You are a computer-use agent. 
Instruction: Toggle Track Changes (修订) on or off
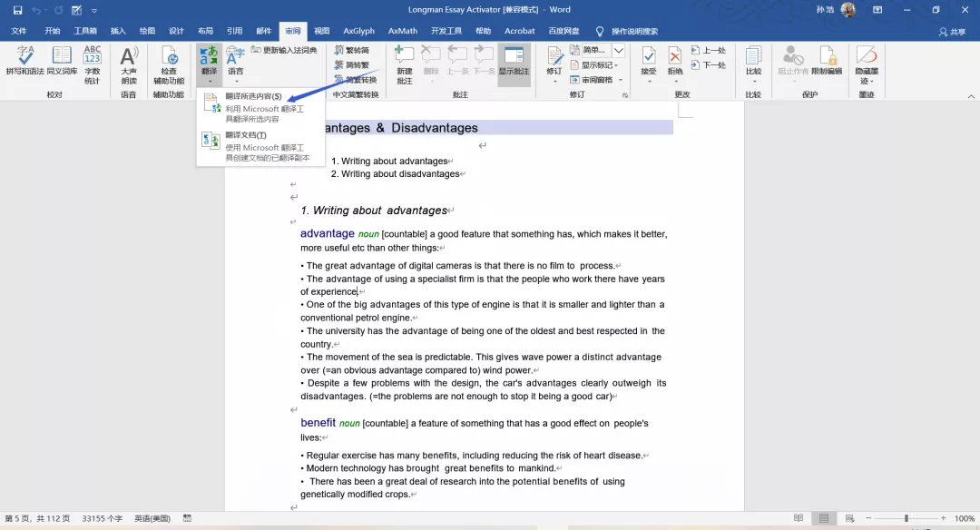click(x=554, y=62)
